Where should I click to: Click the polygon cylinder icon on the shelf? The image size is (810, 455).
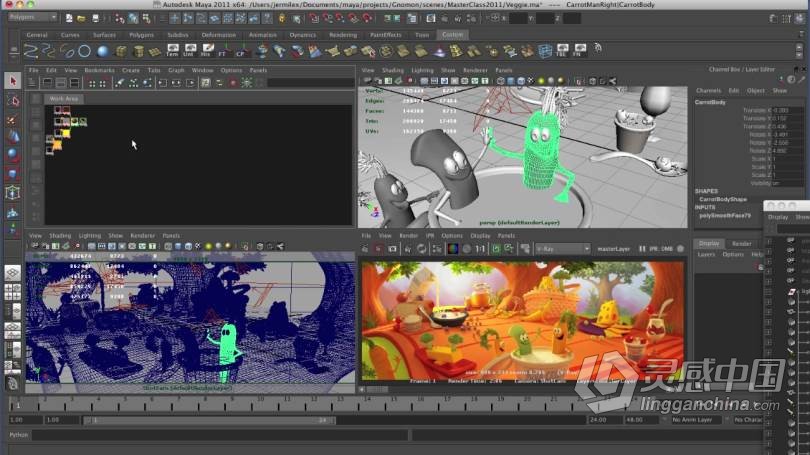[x=138, y=51]
